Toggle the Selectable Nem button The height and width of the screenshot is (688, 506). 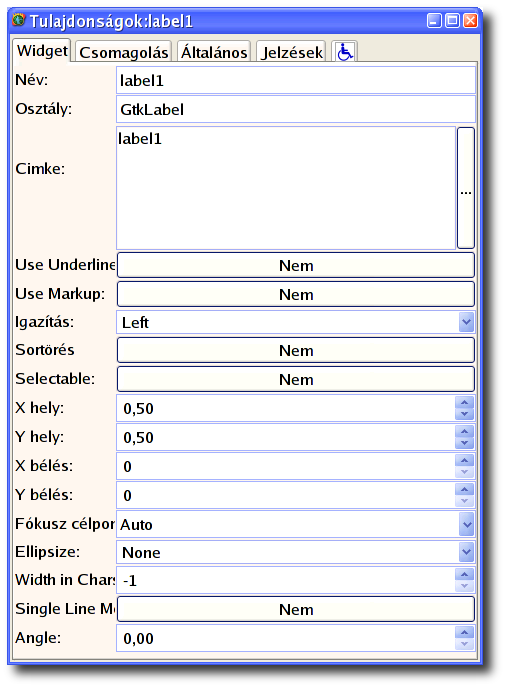296,379
